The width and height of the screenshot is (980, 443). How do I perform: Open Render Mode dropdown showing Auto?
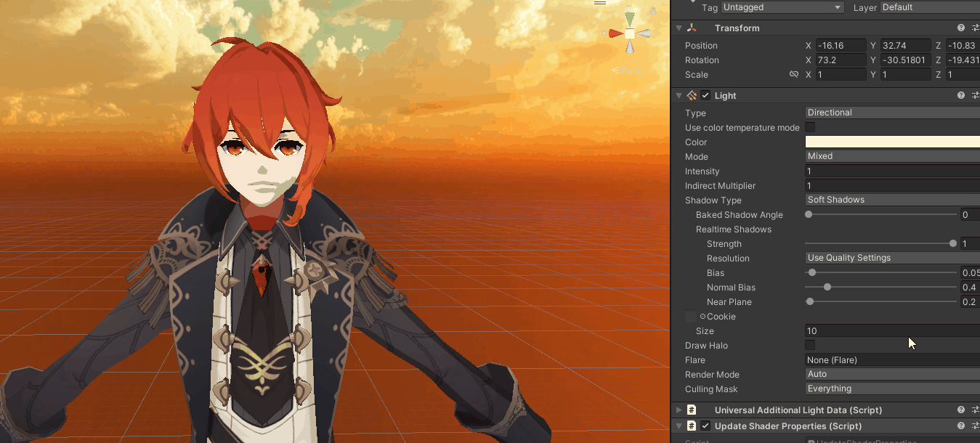pos(892,374)
